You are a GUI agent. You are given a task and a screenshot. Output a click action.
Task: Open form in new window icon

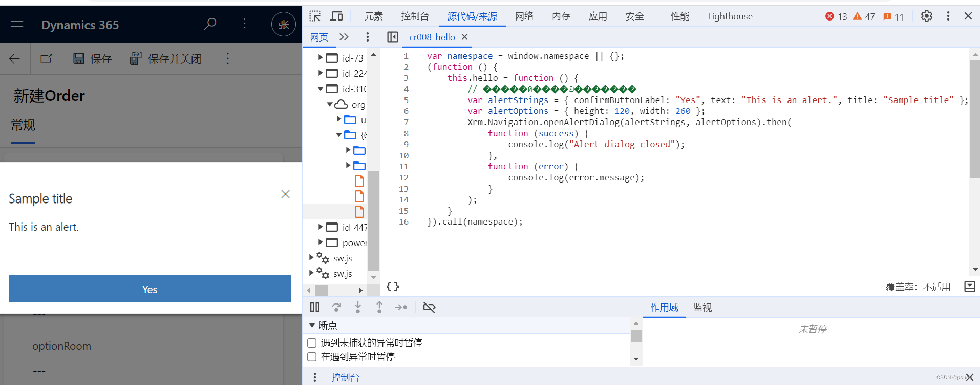(47, 58)
